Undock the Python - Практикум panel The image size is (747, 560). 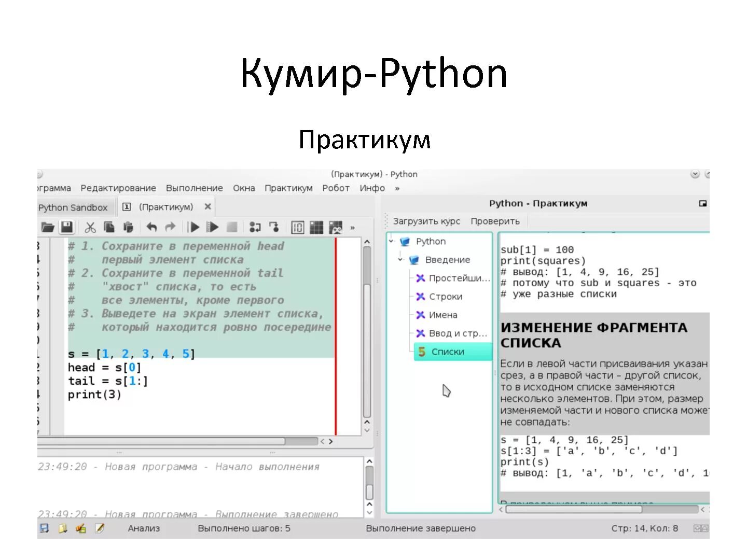[702, 204]
